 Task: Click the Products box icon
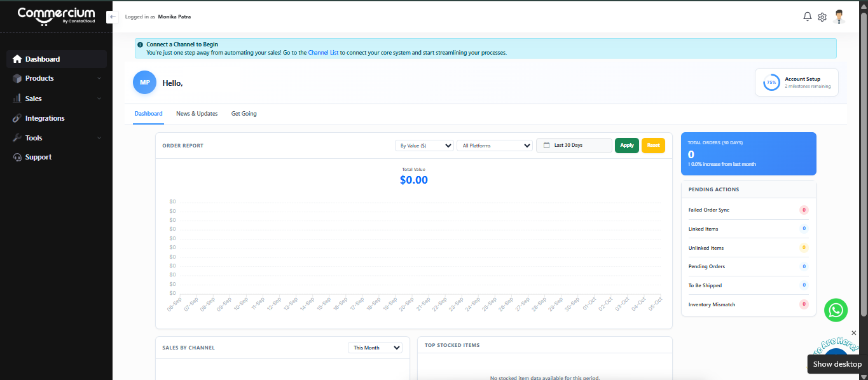point(17,78)
